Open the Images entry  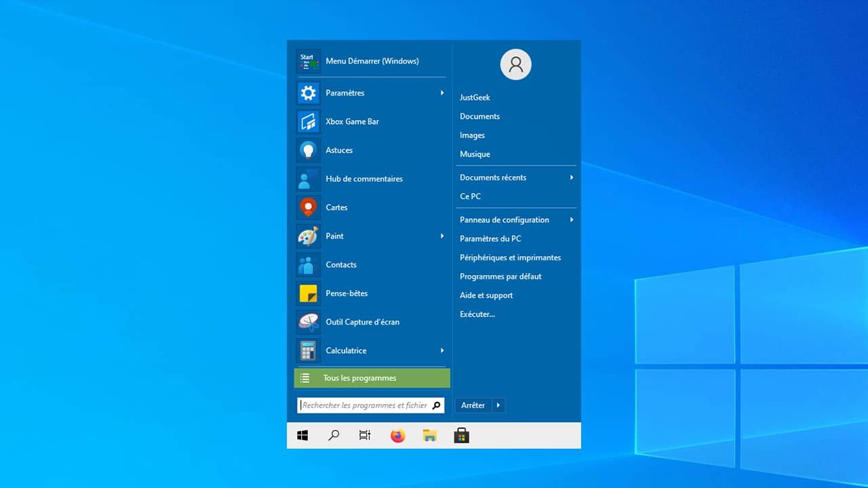coord(472,136)
